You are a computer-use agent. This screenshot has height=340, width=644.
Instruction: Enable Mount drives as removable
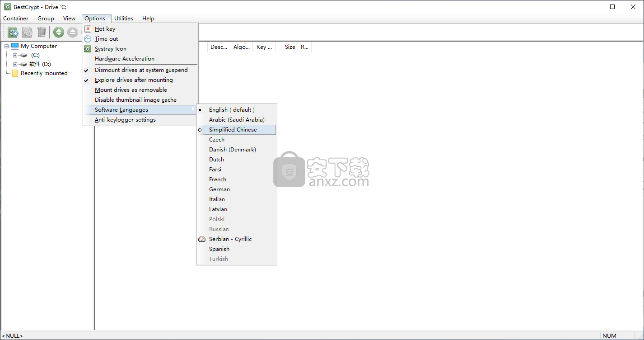coord(140,90)
